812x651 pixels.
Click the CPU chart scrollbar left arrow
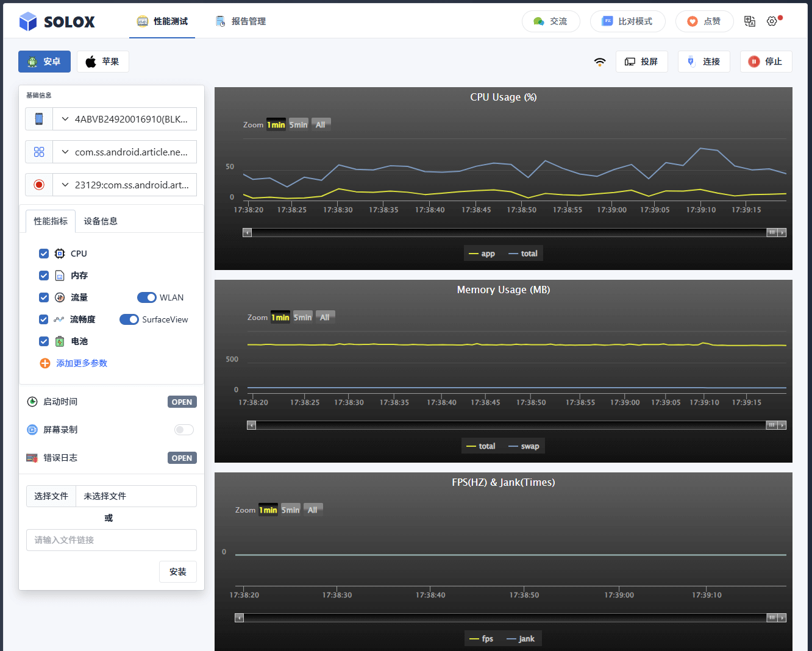[x=247, y=232]
